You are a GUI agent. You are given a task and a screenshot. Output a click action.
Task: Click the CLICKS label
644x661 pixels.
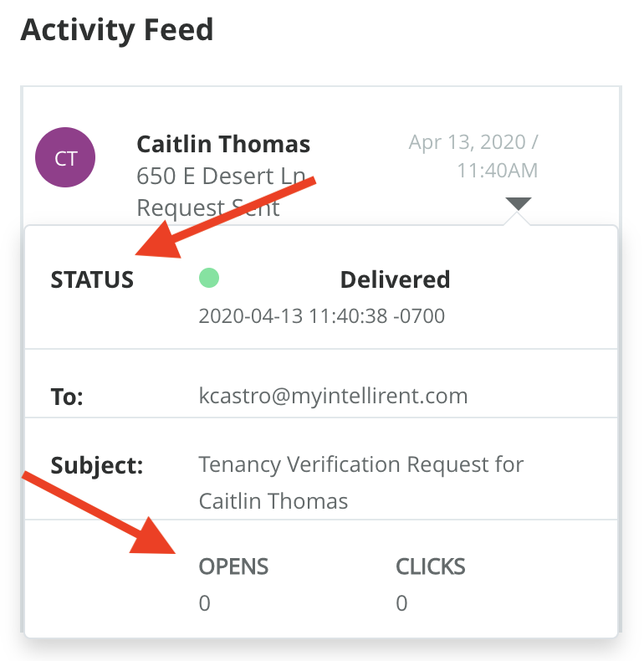[x=430, y=566]
